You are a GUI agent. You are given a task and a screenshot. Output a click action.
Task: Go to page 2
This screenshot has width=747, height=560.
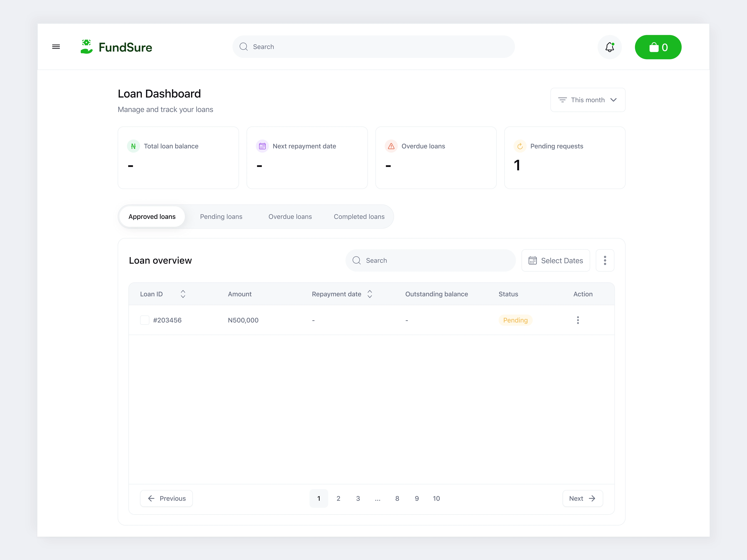(338, 498)
